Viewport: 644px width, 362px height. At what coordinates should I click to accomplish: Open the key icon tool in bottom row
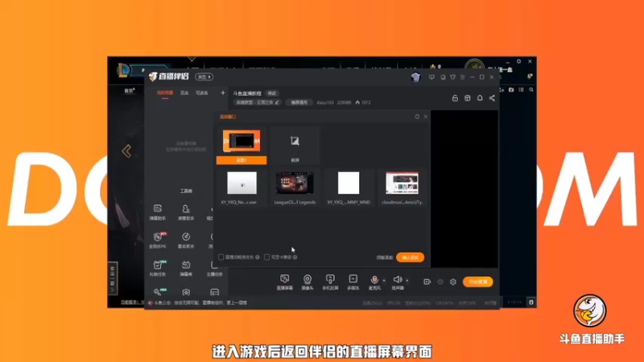[x=158, y=292]
